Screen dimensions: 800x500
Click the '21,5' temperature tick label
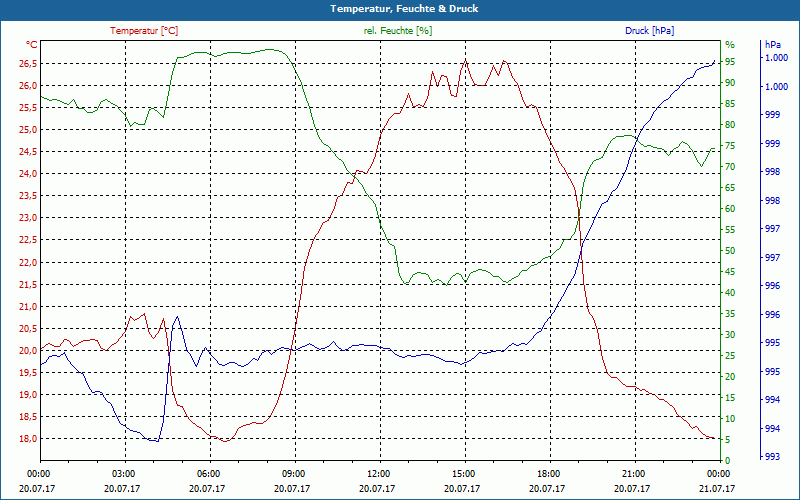click(x=28, y=284)
